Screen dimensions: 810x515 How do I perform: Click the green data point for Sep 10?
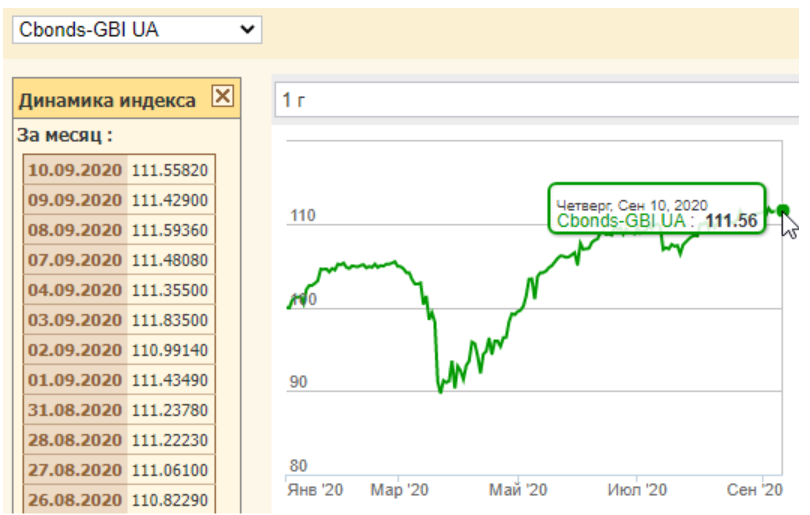pyautogui.click(x=783, y=210)
